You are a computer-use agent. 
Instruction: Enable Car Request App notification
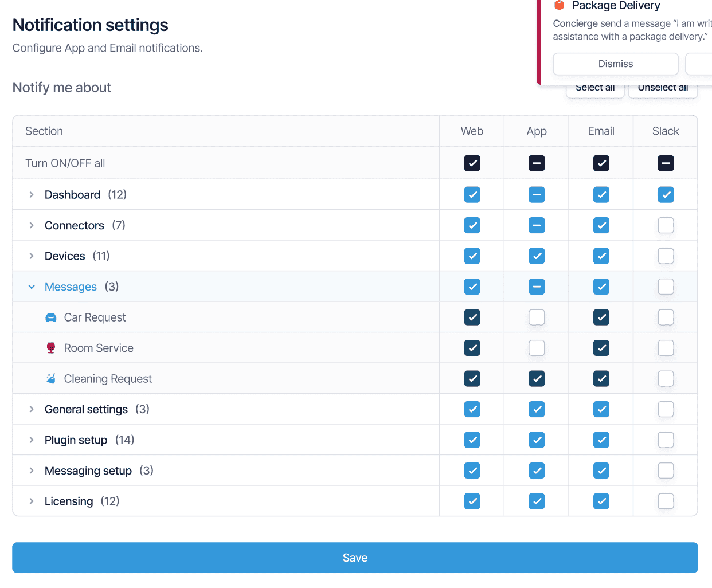pos(537,317)
